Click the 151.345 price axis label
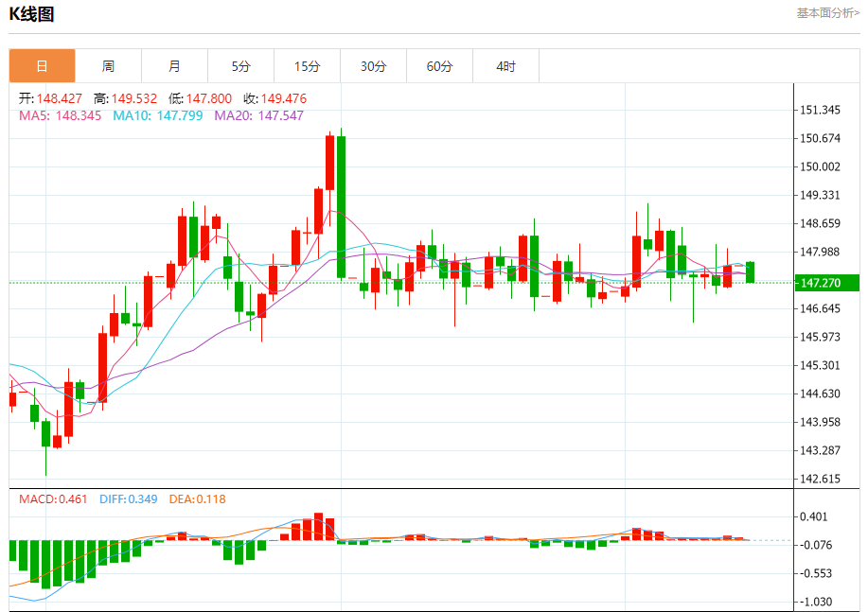 click(x=820, y=110)
